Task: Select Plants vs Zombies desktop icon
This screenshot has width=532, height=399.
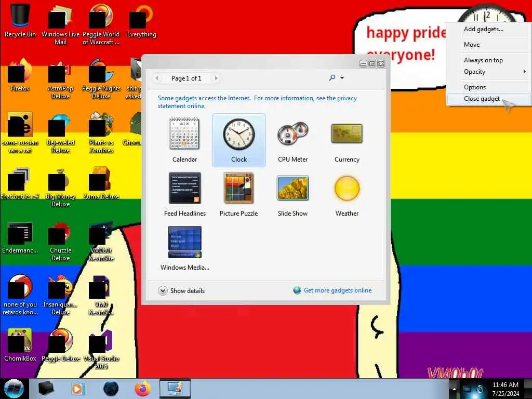Action: [x=101, y=133]
